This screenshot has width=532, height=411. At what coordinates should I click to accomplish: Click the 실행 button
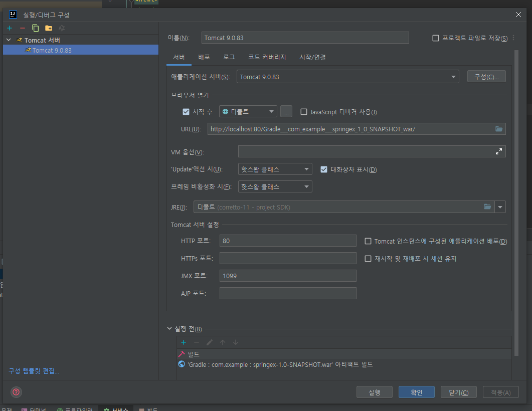(375, 392)
